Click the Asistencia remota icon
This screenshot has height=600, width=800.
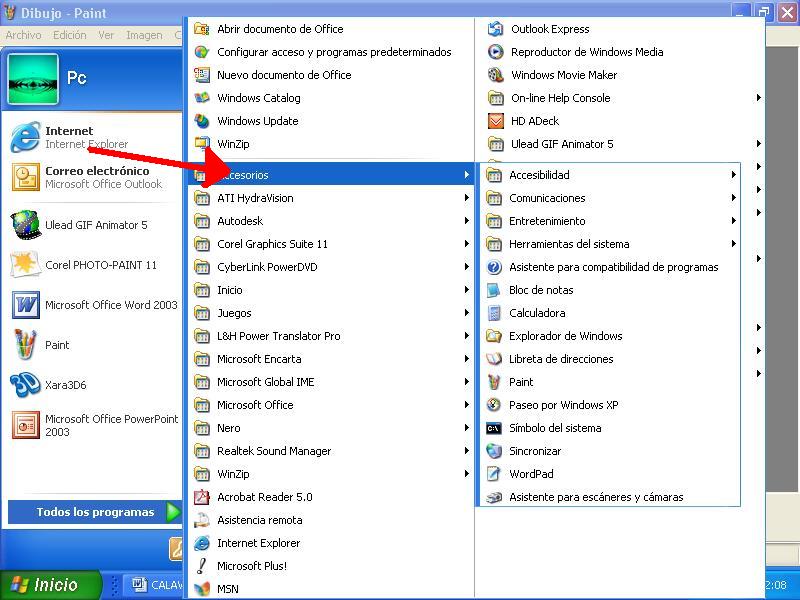tap(202, 520)
